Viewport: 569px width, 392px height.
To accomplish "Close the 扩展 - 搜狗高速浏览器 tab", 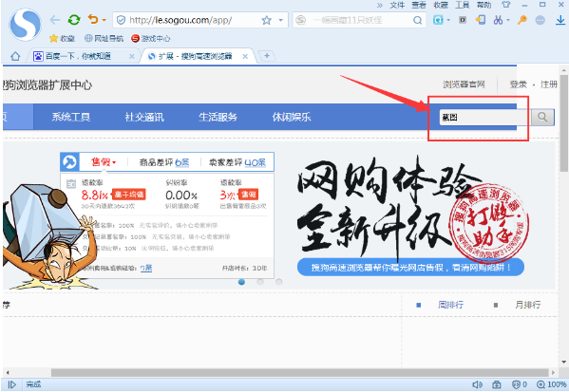I will pos(245,56).
